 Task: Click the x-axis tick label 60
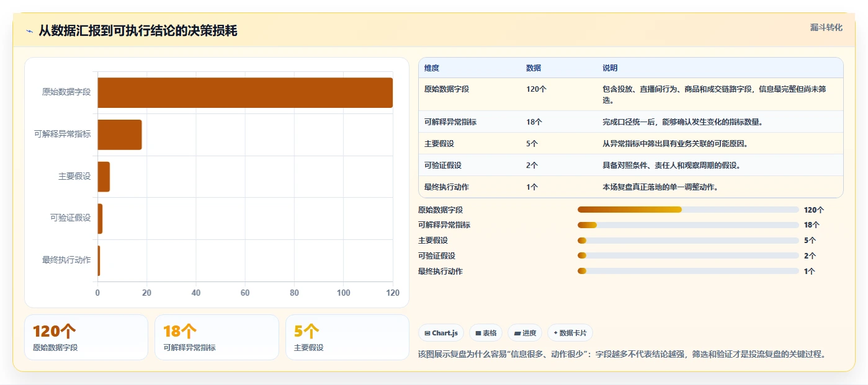click(245, 293)
